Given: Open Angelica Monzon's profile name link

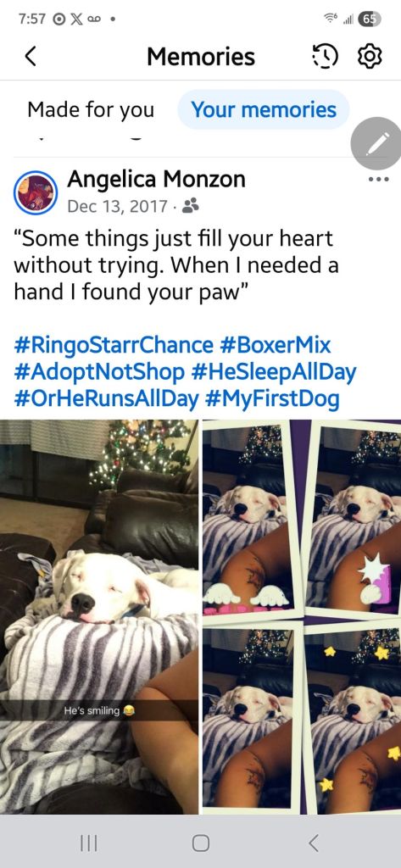Looking at the screenshot, I should coord(156,180).
